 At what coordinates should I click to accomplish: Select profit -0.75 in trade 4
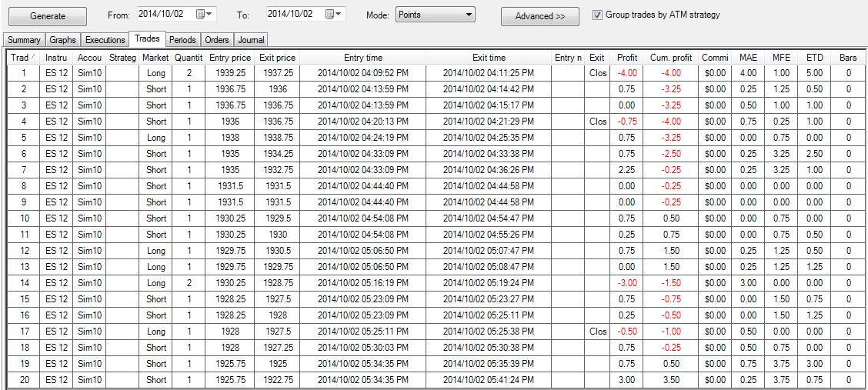tap(626, 121)
